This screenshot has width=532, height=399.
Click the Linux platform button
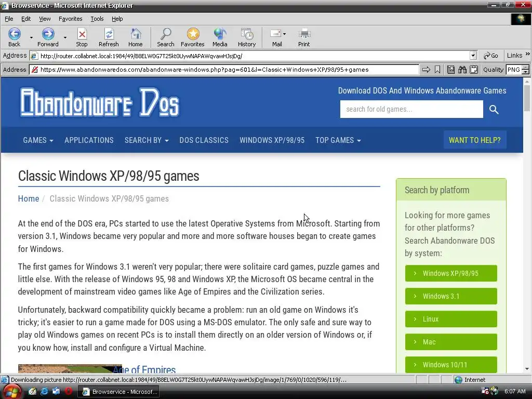click(x=451, y=319)
